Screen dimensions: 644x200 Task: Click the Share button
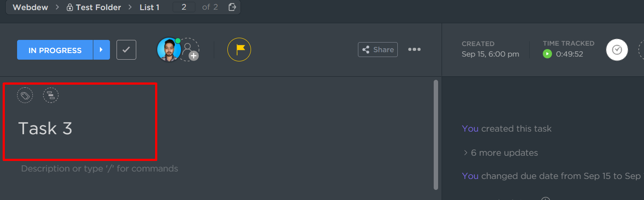pyautogui.click(x=378, y=50)
